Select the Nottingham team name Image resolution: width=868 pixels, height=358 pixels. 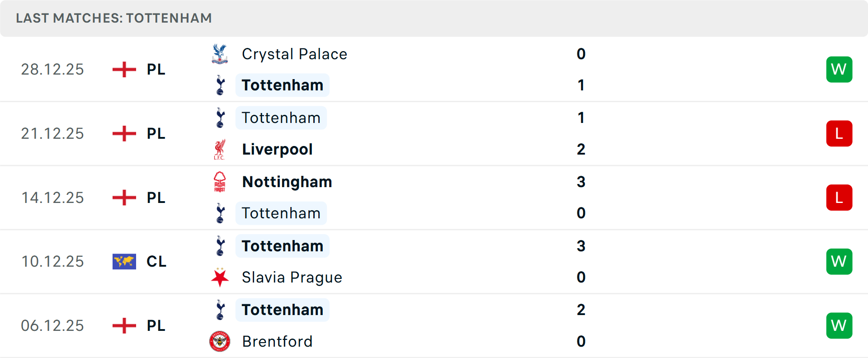coord(287,182)
